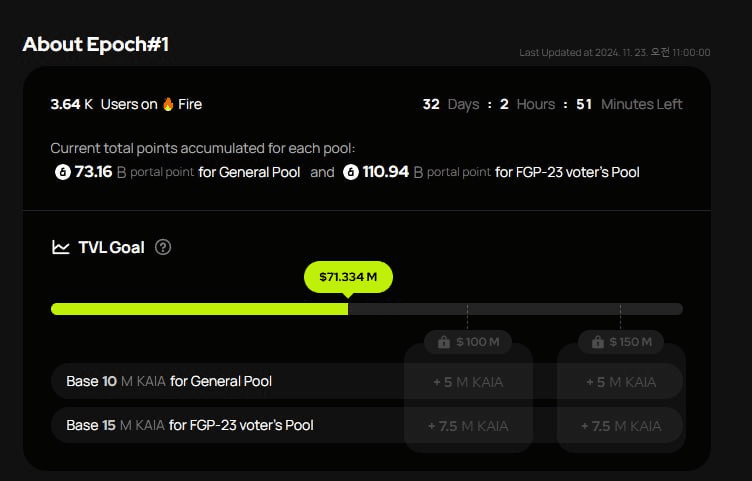Screen dimensions: 752x481
Task: Click the TVL Goal chart icon
Action: (61, 247)
